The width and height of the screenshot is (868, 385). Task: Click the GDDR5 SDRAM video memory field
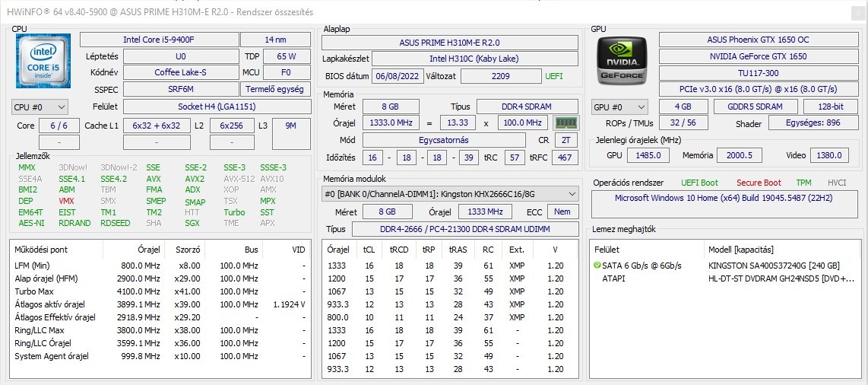click(756, 107)
